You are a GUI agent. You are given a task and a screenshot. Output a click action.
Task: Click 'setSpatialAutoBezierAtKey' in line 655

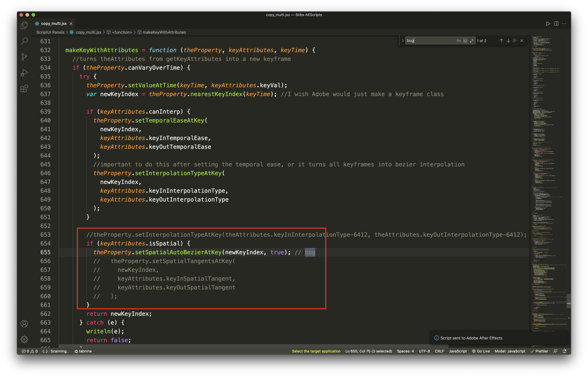coord(178,252)
